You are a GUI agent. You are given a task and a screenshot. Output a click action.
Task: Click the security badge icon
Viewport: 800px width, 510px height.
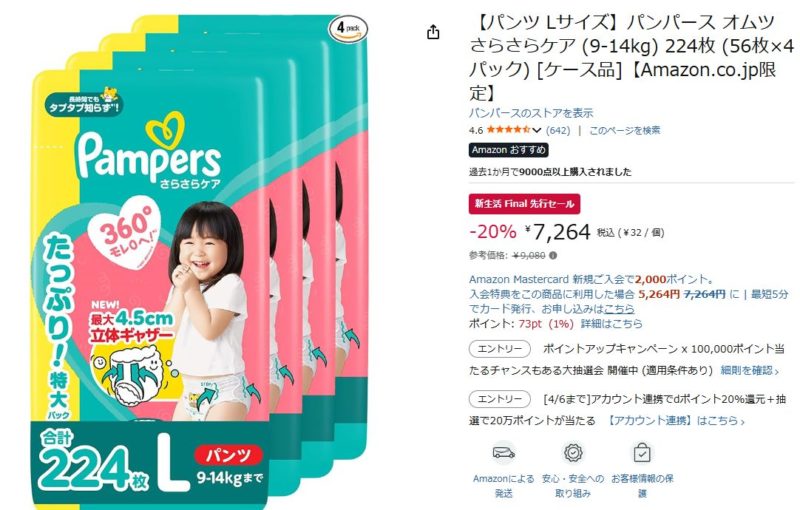click(573, 453)
